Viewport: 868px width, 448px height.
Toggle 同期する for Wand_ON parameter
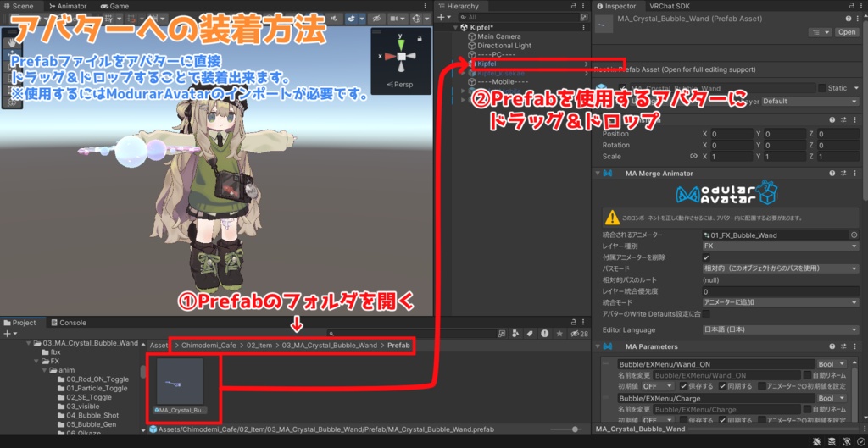723,386
